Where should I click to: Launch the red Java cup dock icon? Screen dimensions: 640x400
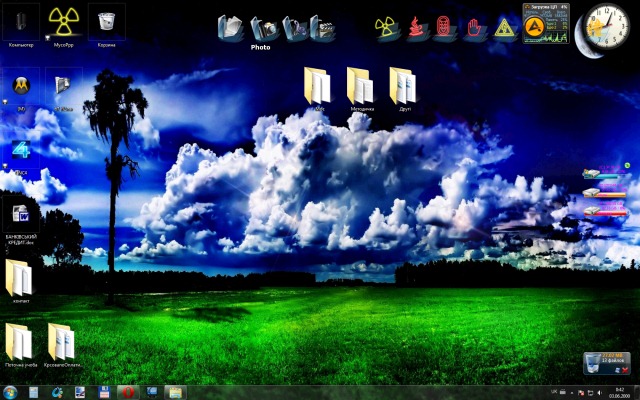click(x=416, y=29)
